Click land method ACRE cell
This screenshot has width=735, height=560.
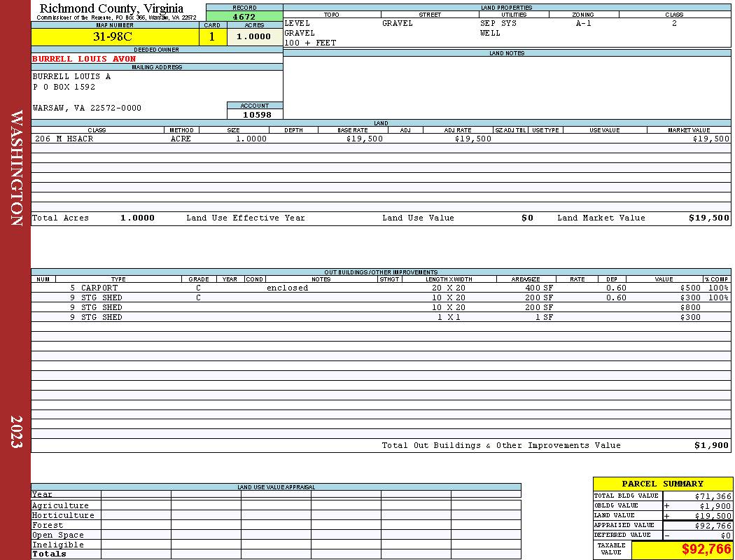coord(181,139)
